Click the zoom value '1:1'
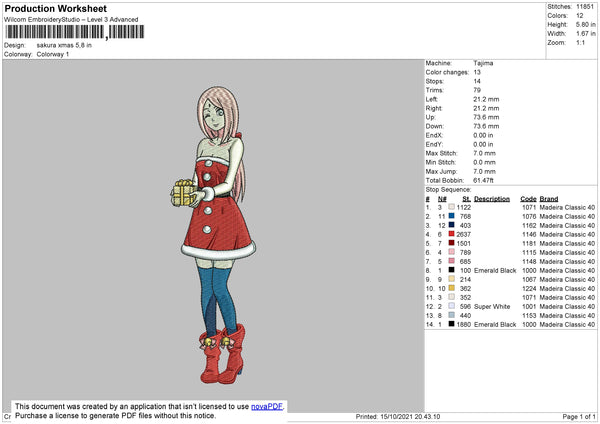 580,42
